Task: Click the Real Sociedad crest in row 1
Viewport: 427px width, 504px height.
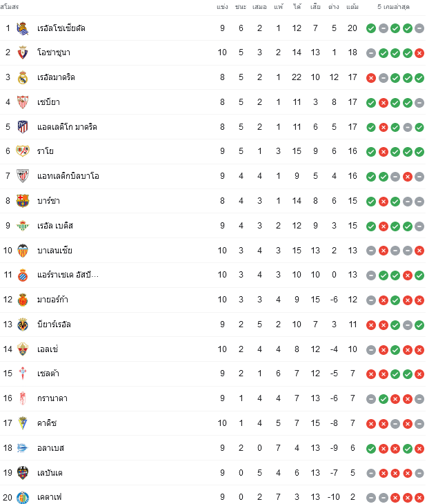Action: [x=23, y=28]
